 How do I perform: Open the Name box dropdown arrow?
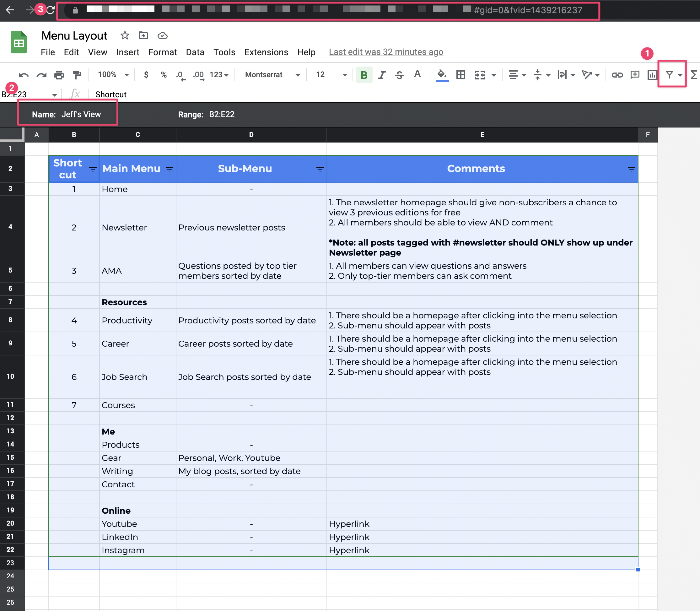pos(55,95)
